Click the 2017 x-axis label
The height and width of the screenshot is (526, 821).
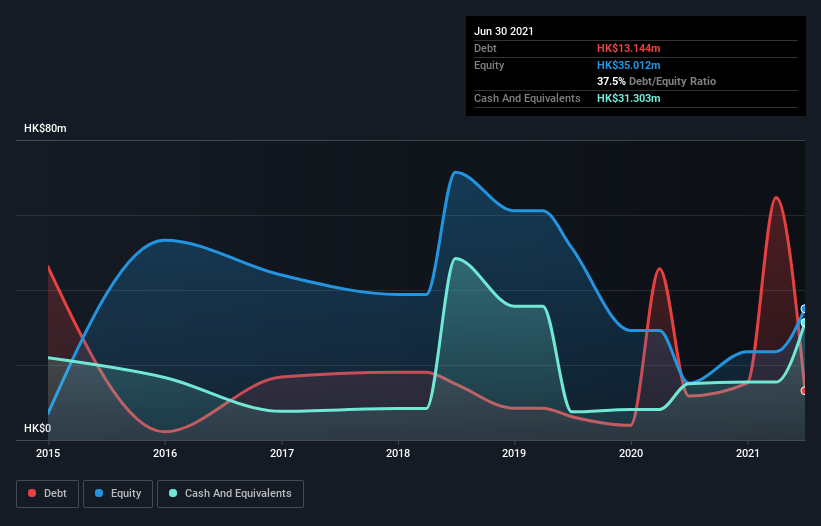(282, 453)
